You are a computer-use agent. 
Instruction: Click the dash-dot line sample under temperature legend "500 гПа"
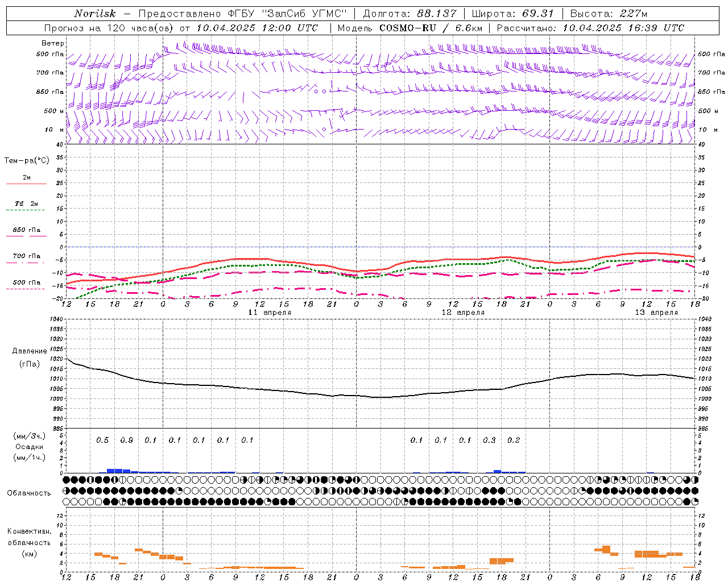click(x=25, y=289)
